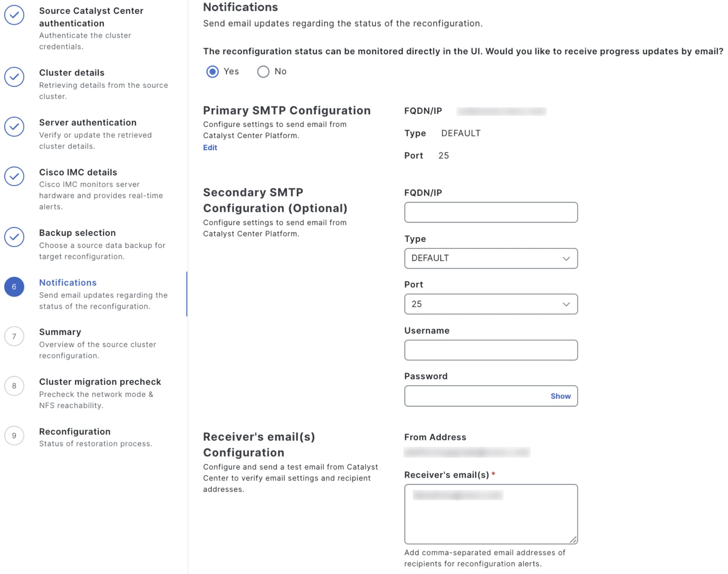
Task: Click Edit under Primary SMTP Configuration
Action: (210, 147)
